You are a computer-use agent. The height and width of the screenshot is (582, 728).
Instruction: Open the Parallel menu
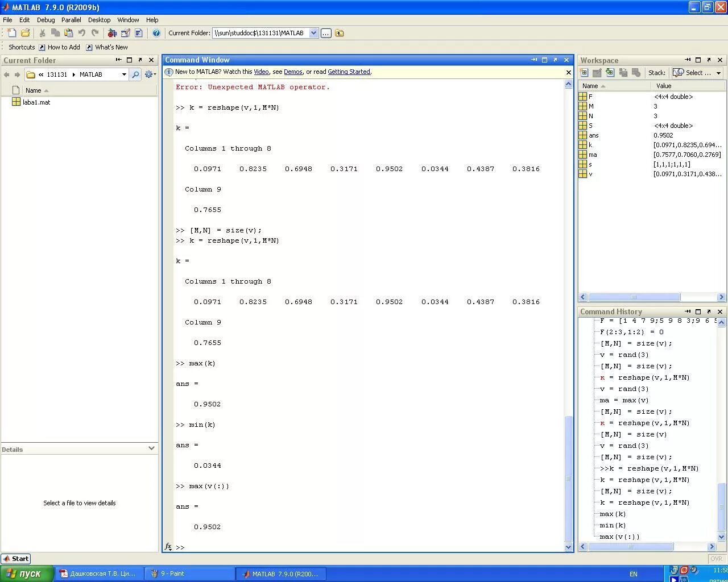click(71, 20)
